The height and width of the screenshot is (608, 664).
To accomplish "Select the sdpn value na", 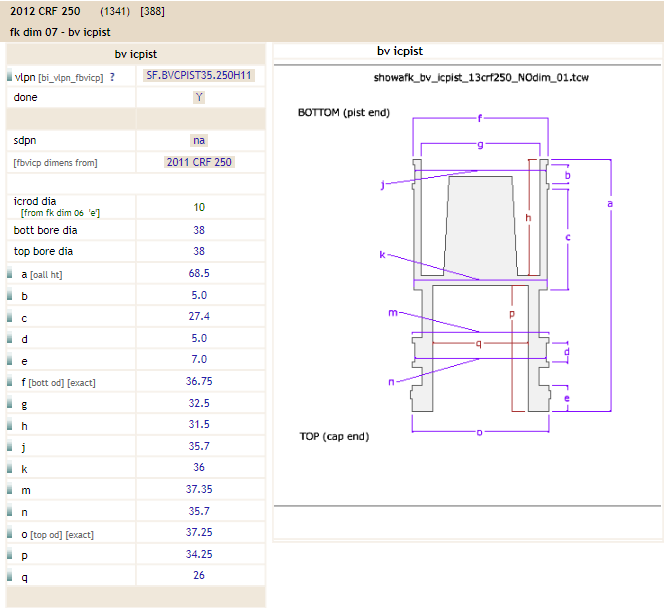I will point(199,141).
